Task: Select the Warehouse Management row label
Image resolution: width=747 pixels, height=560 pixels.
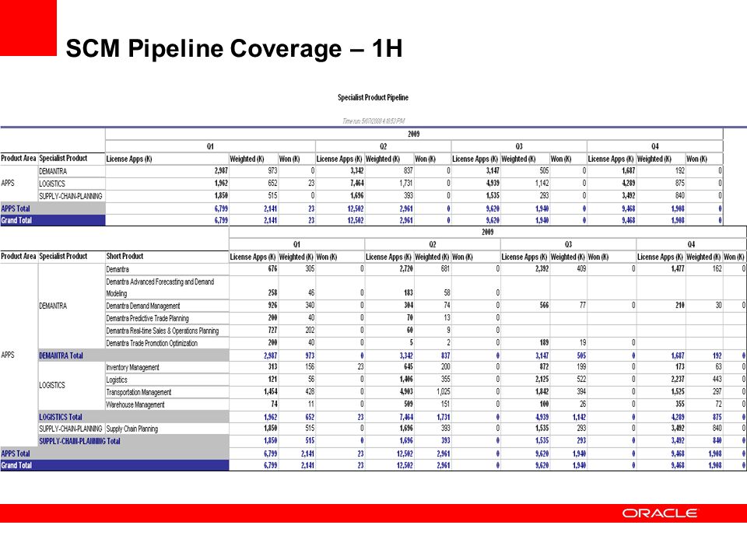Action: pyautogui.click(x=135, y=404)
